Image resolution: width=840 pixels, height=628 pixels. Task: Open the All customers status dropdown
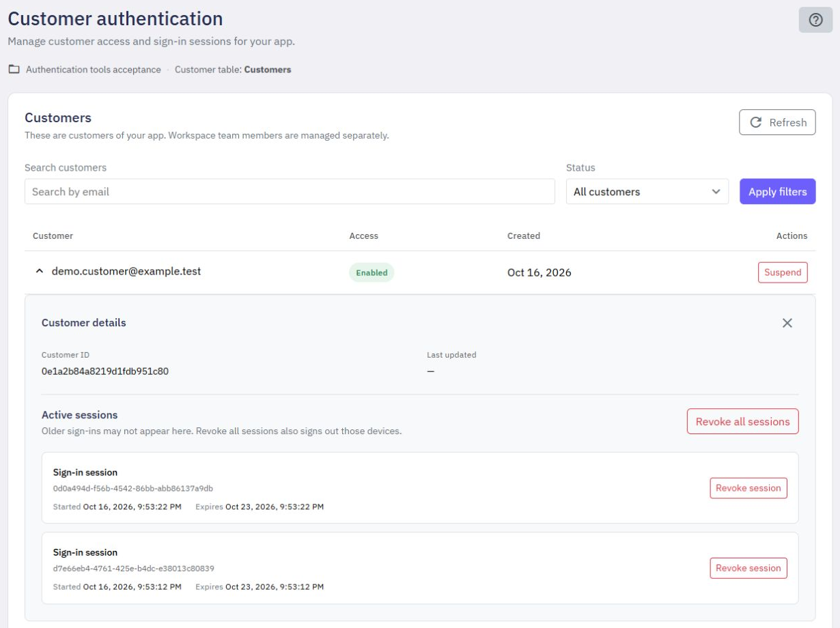[647, 192]
